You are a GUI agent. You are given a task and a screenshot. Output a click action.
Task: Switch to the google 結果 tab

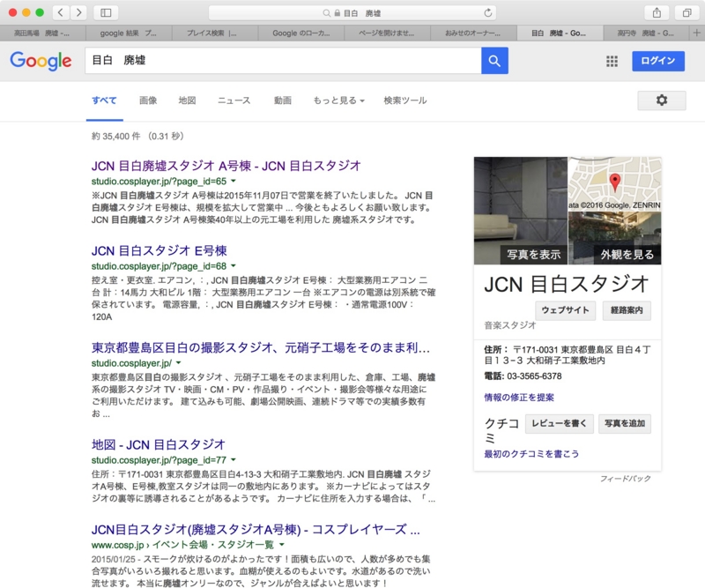(x=129, y=33)
